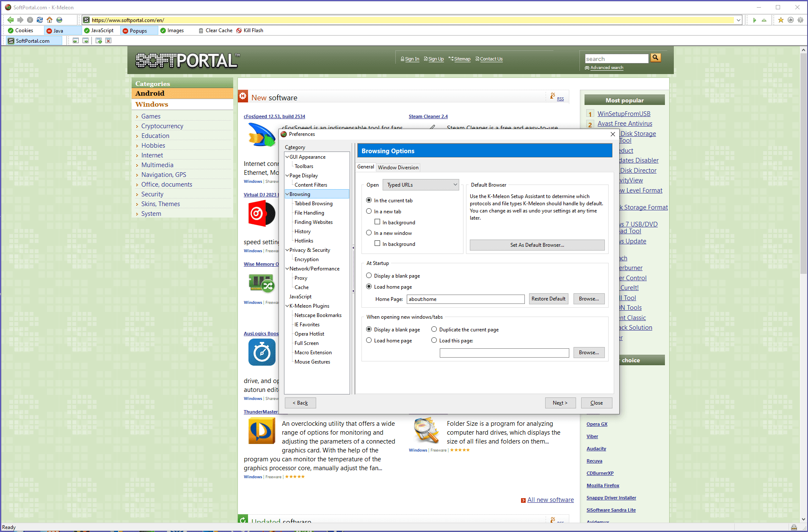Click the Home Page text field
Viewport: 808px width, 532px height.
466,299
